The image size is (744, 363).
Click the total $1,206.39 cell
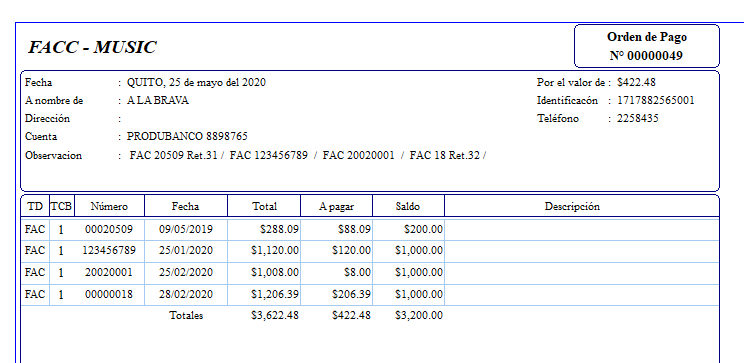tap(264, 295)
